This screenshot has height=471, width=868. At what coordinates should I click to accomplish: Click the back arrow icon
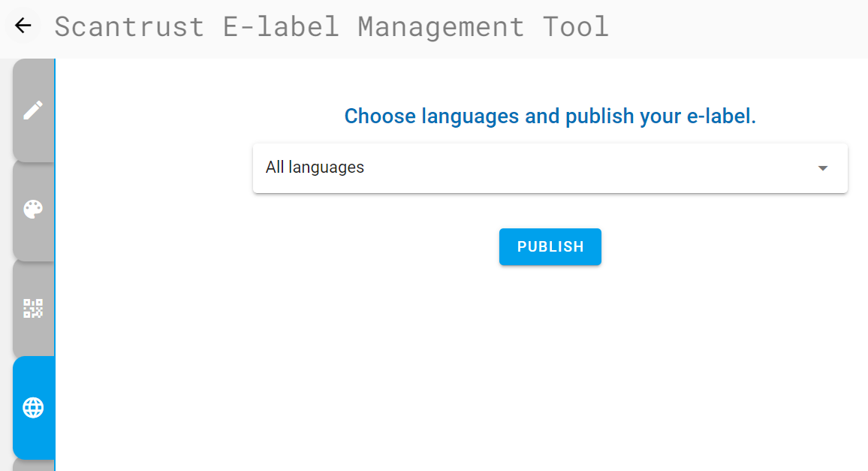tap(23, 26)
